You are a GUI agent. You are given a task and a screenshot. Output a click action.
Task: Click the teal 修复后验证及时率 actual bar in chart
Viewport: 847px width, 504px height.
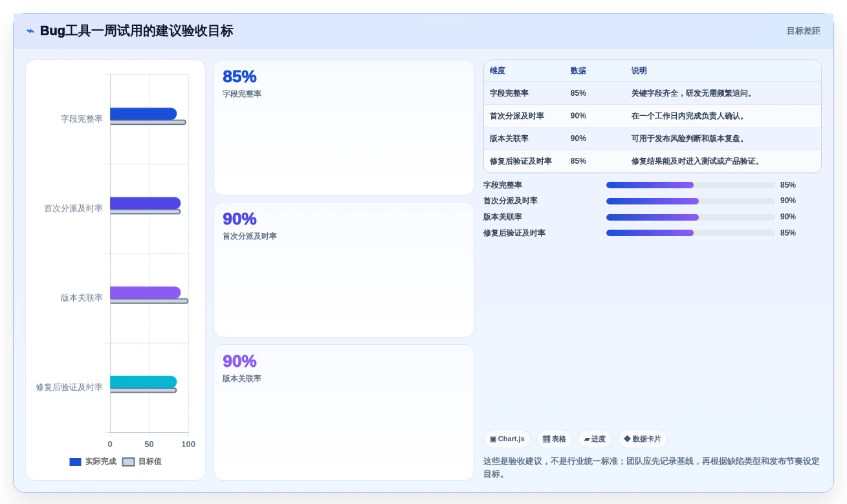143,382
